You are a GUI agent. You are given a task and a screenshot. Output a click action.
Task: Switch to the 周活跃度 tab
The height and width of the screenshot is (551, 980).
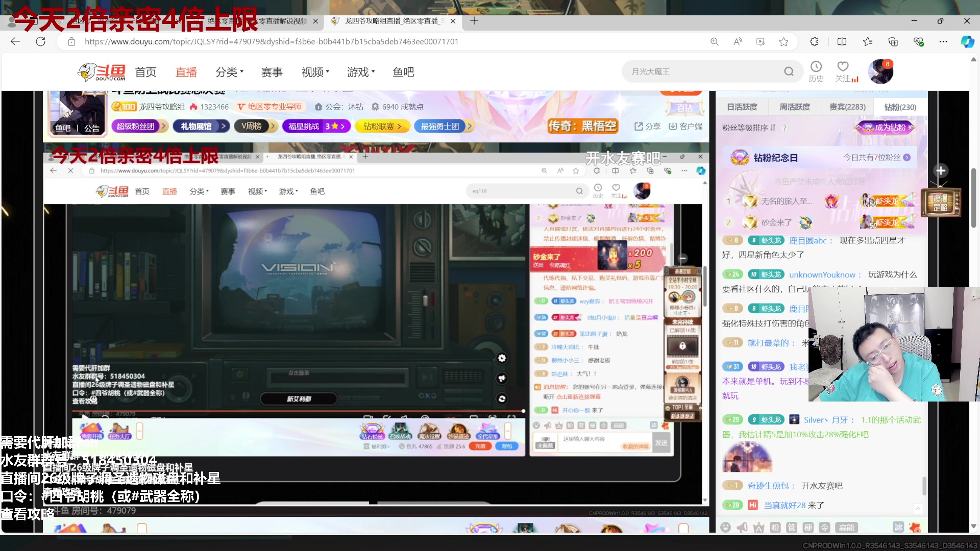795,107
